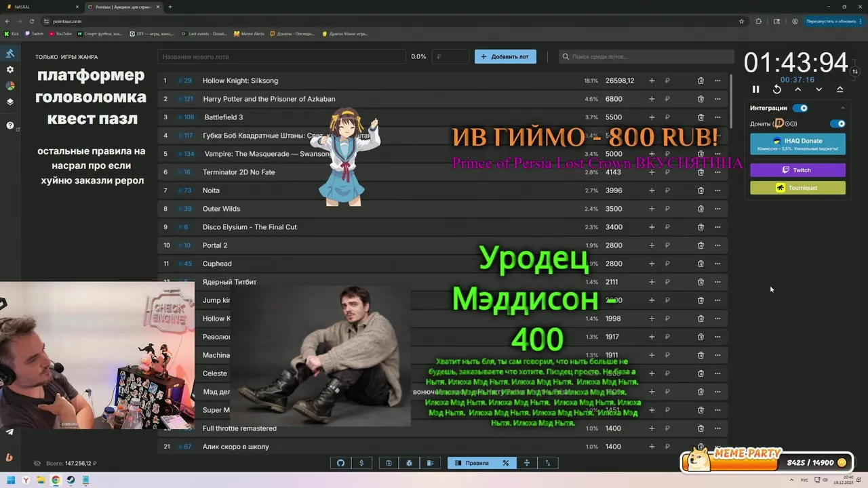Viewport: 868px width, 488px height.
Task: Click the new lot ruble amount field
Action: tap(450, 57)
